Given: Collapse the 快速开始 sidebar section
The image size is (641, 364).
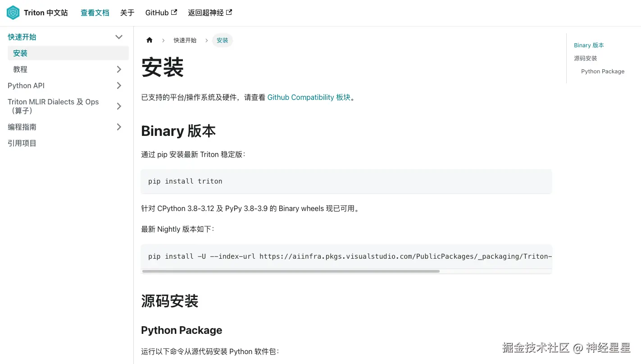Looking at the screenshot, I should pos(118,37).
